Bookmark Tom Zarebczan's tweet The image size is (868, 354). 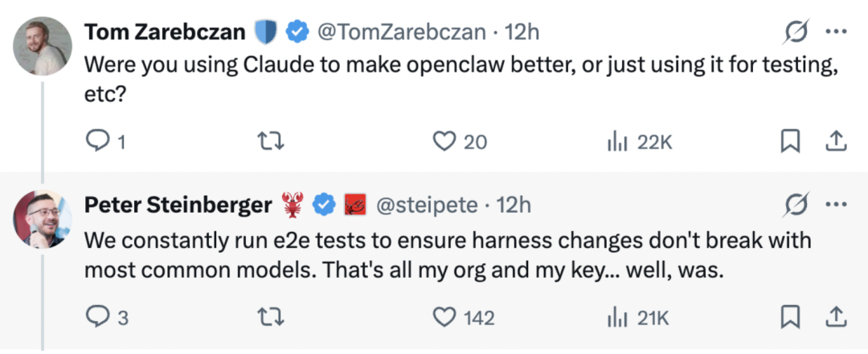coord(791,142)
